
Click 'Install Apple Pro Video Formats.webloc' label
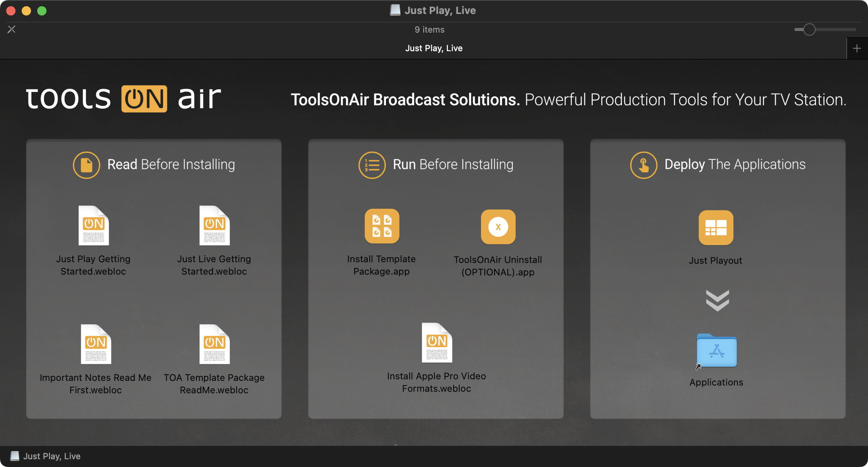click(437, 382)
